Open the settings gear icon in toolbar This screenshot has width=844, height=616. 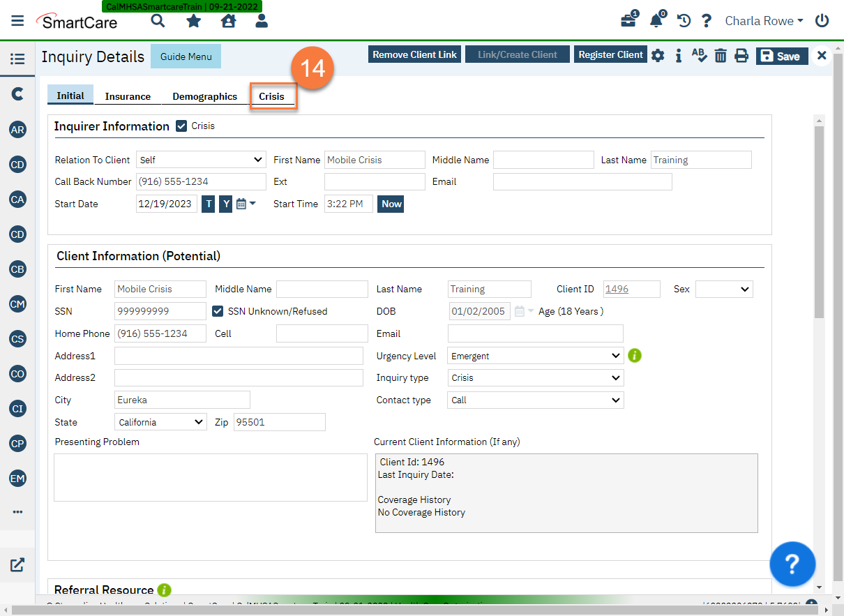point(658,56)
